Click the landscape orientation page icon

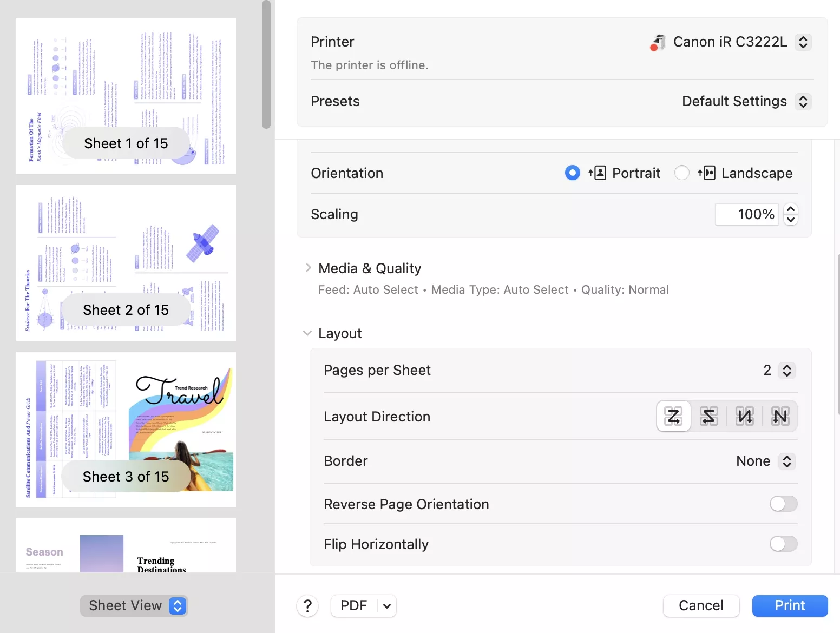click(x=707, y=173)
